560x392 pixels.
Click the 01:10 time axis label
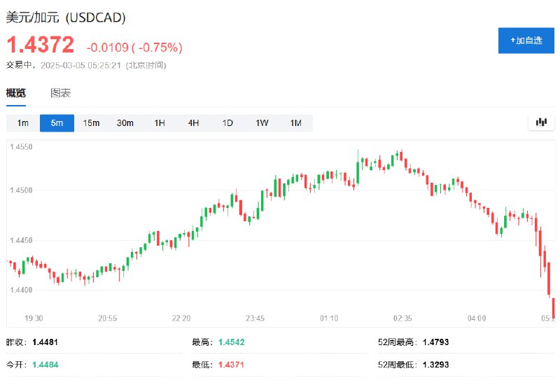point(329,318)
